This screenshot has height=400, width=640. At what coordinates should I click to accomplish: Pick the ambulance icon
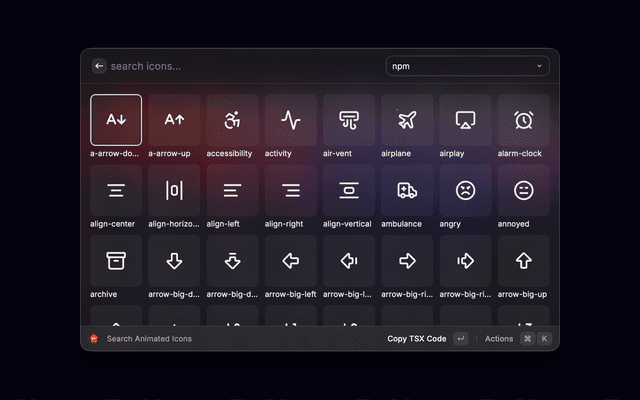[x=407, y=190]
